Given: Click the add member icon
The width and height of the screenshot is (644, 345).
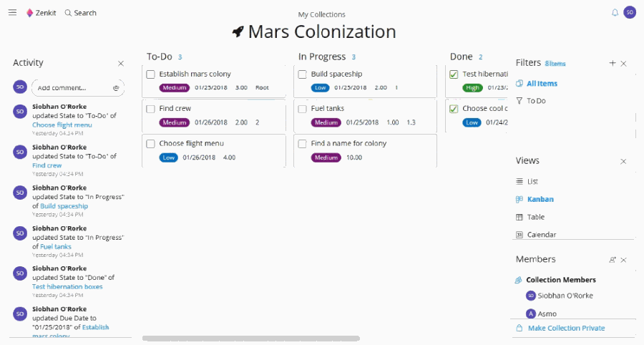Looking at the screenshot, I should [613, 260].
